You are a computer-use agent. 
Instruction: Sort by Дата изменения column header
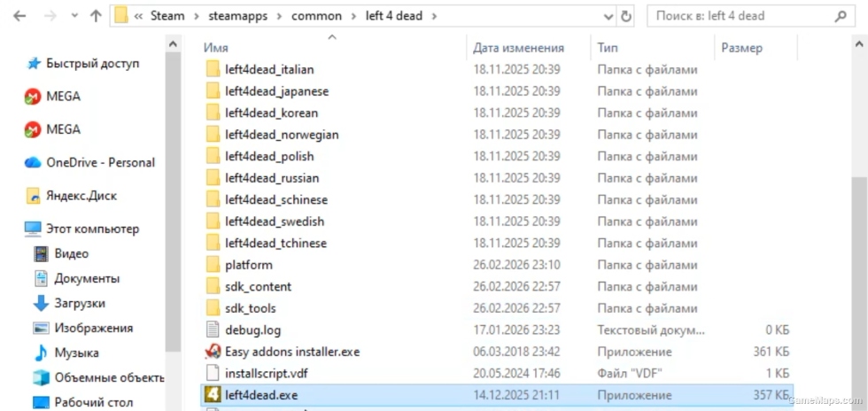click(518, 48)
